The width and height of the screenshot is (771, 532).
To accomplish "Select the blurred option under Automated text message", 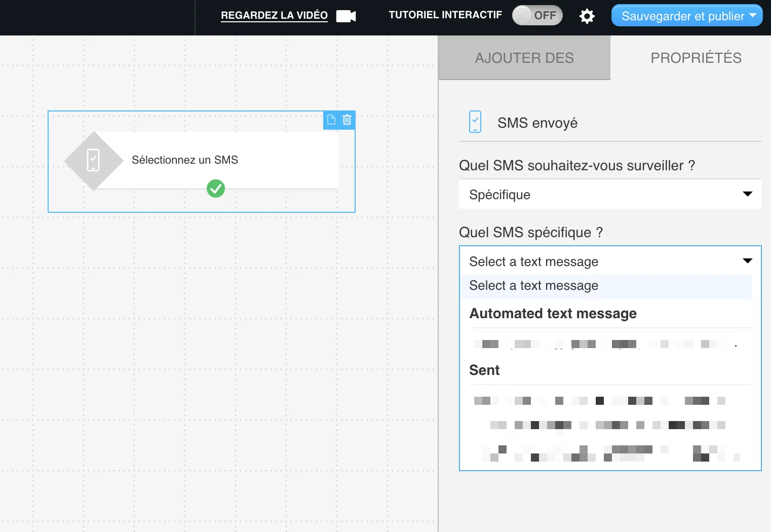I will (606, 344).
